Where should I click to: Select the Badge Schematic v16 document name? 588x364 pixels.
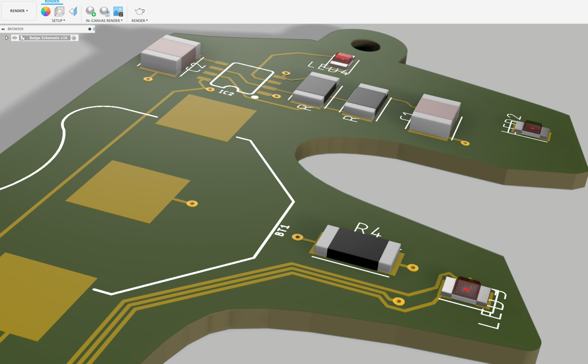tap(48, 38)
